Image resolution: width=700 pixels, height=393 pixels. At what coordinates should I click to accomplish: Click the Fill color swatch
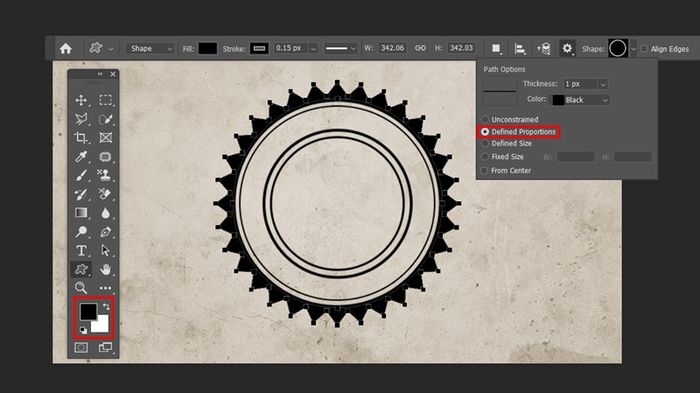tap(208, 48)
